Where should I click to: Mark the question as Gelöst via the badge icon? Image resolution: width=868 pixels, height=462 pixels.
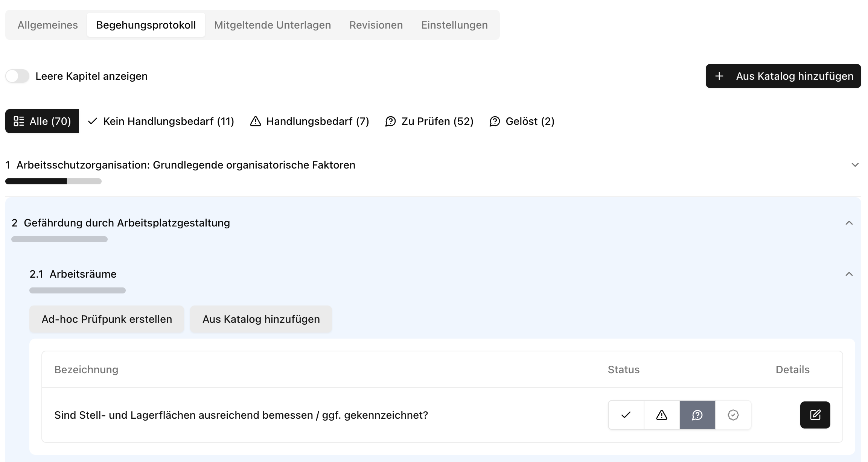(x=733, y=415)
